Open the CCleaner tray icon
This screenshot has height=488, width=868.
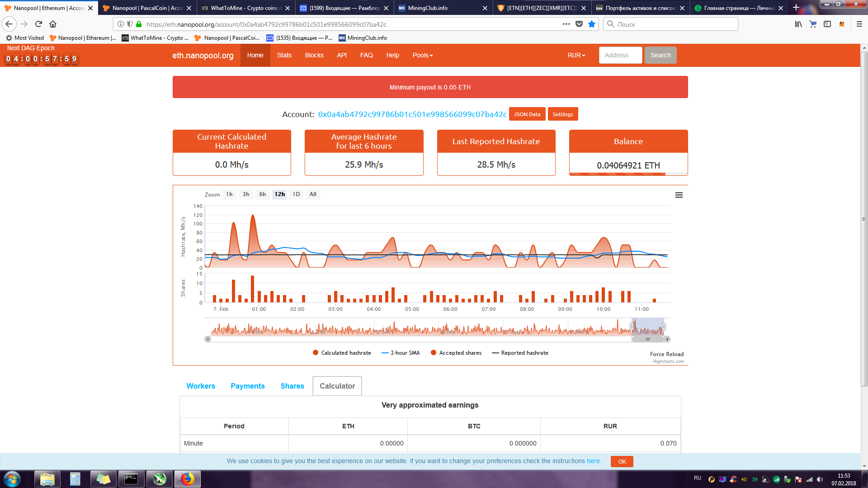[x=733, y=479]
